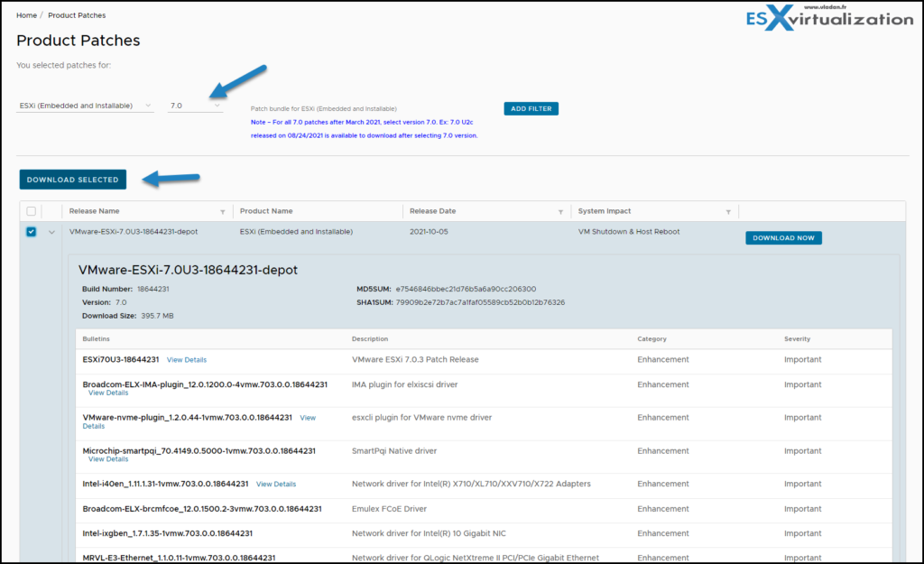Viewport: 924px width, 564px height.
Task: Click the ESX Virtualization logo
Action: coord(828,17)
